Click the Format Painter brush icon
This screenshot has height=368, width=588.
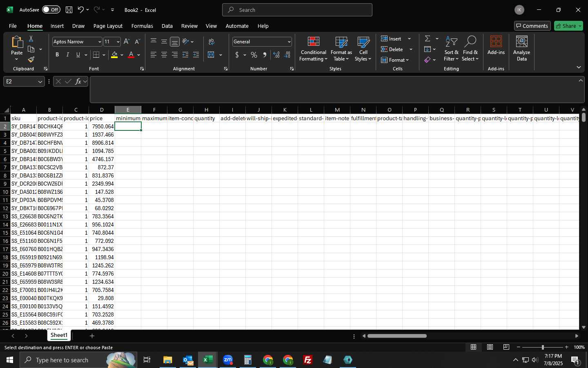(x=31, y=60)
